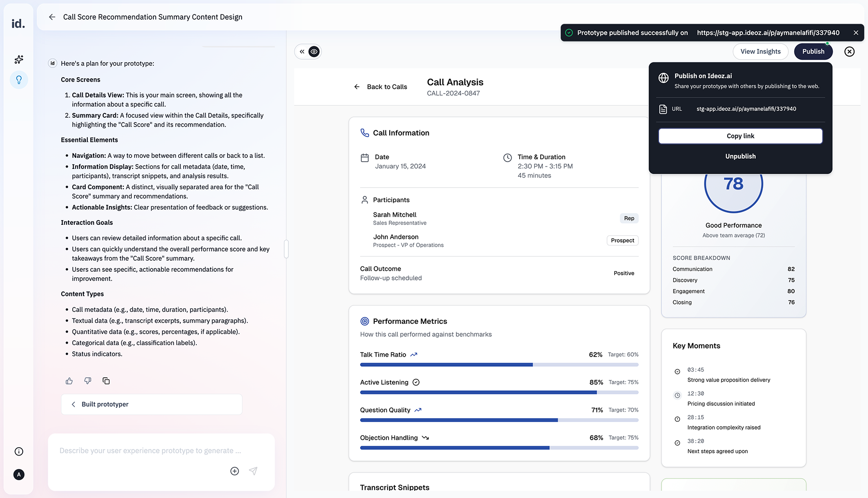The height and width of the screenshot is (498, 868).
Task: Open View Insights
Action: point(760,52)
